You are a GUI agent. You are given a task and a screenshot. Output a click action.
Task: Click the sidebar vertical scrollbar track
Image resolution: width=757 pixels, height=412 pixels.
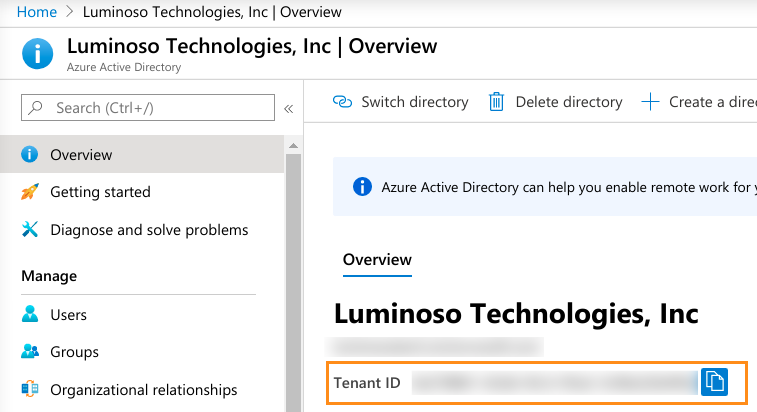(x=293, y=283)
